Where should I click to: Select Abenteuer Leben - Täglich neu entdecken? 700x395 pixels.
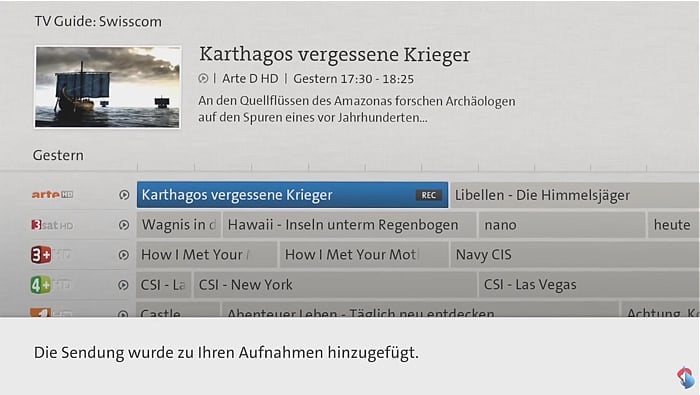coord(421,310)
